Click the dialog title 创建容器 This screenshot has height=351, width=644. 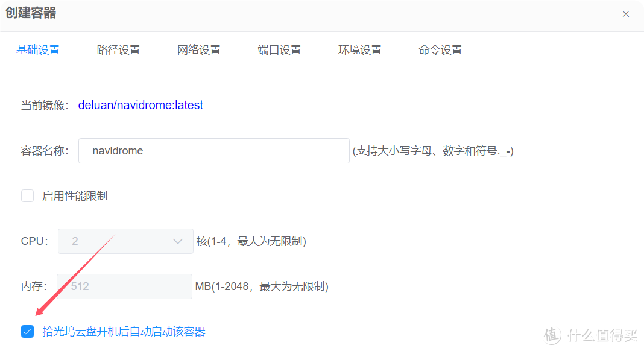(x=31, y=13)
